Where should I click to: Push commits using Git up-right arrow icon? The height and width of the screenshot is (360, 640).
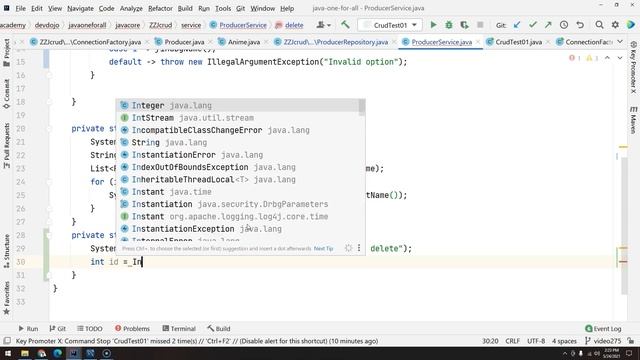[548, 25]
